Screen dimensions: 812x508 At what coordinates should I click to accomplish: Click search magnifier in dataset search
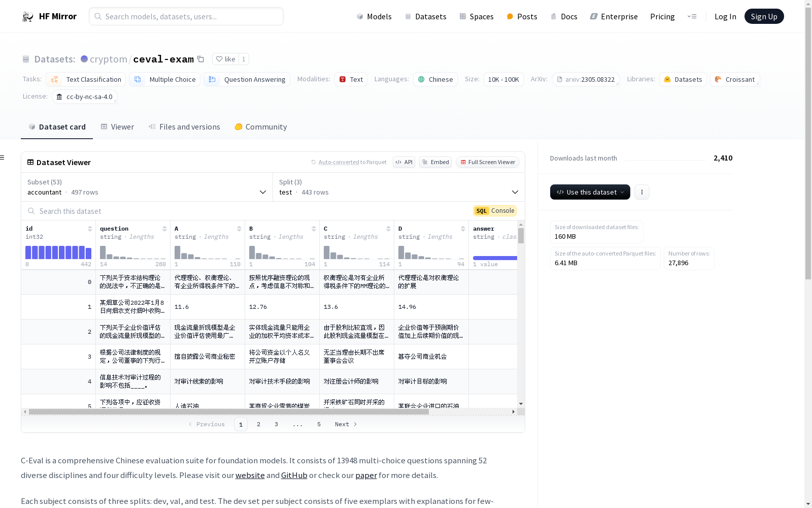[31, 211]
